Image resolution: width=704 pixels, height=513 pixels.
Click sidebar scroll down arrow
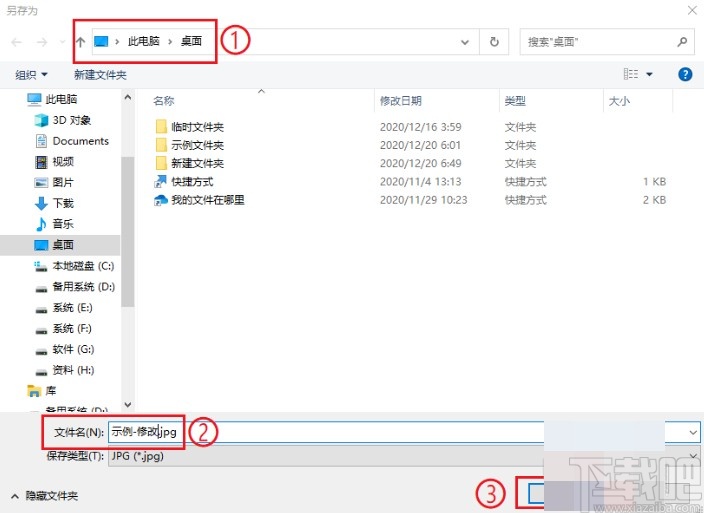pyautogui.click(x=128, y=404)
